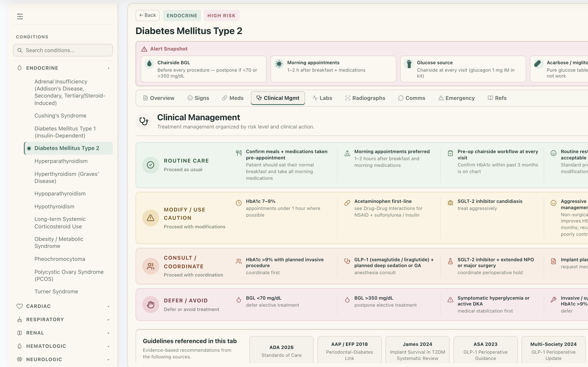The height and width of the screenshot is (367, 588).
Task: Click the flask icon beside SGLT-2 inhibitor + extended NPO
Action: tap(451, 261)
